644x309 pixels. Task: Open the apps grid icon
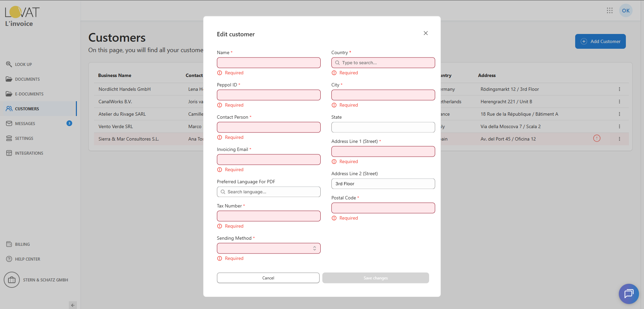610,10
